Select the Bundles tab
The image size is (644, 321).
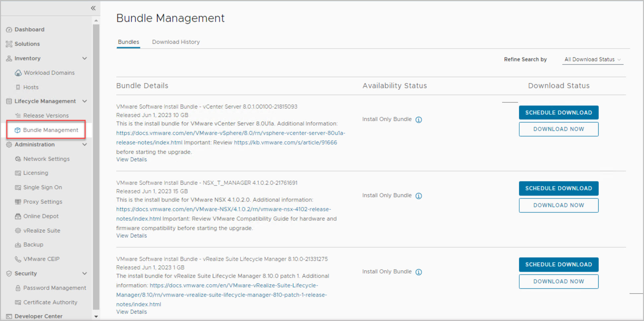tap(128, 42)
